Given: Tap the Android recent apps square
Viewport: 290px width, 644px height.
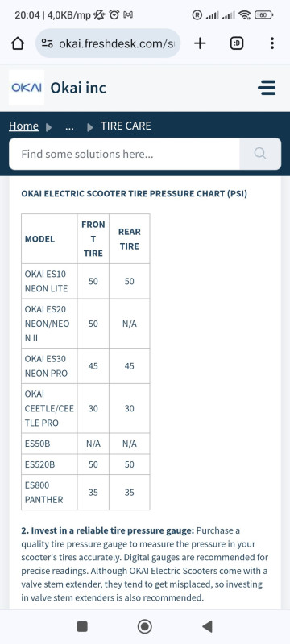Looking at the screenshot, I should [82, 626].
